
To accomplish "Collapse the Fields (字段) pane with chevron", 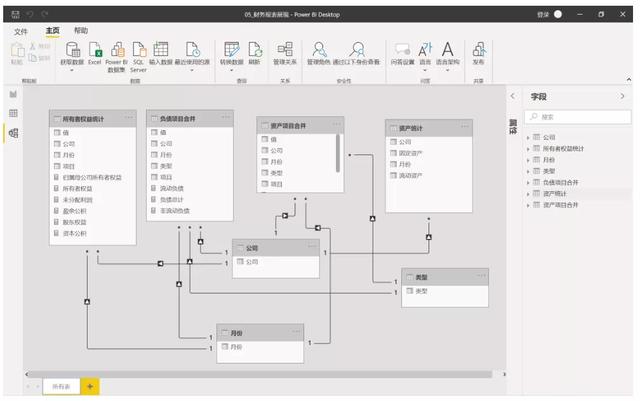I will click(622, 96).
